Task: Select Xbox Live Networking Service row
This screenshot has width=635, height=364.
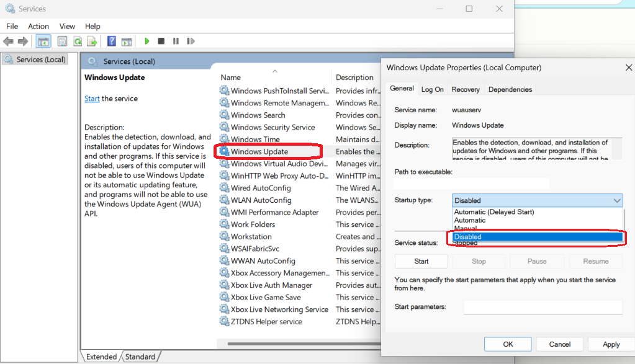Action: point(300,309)
